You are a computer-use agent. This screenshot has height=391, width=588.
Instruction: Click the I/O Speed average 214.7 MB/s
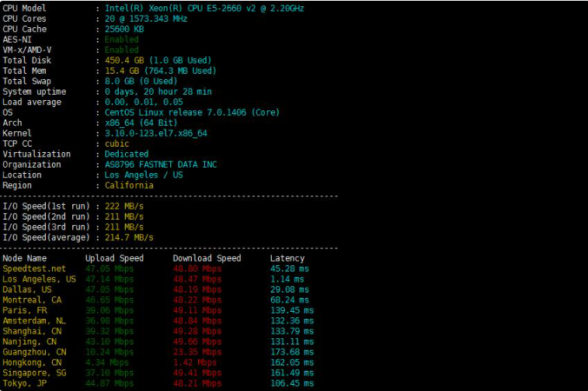129,237
